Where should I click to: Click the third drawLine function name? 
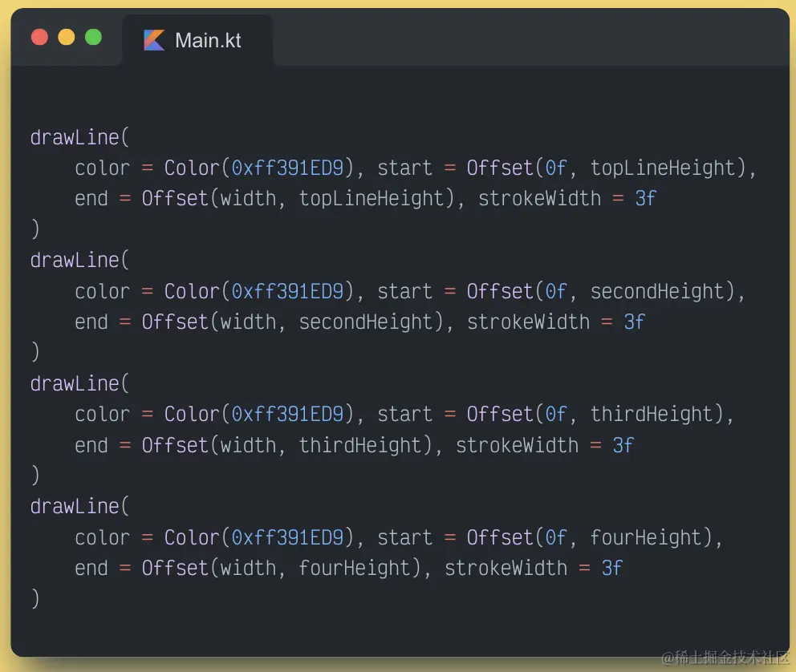(x=75, y=383)
